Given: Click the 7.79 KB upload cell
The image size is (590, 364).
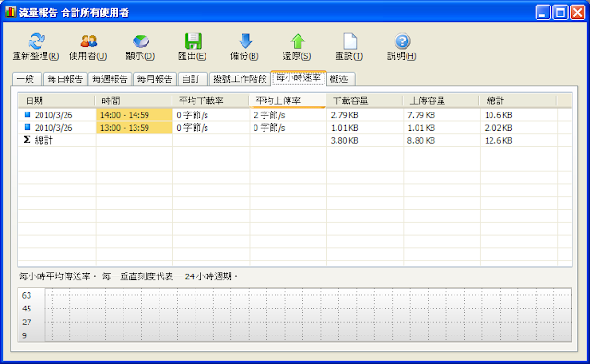Looking at the screenshot, I should (x=442, y=114).
